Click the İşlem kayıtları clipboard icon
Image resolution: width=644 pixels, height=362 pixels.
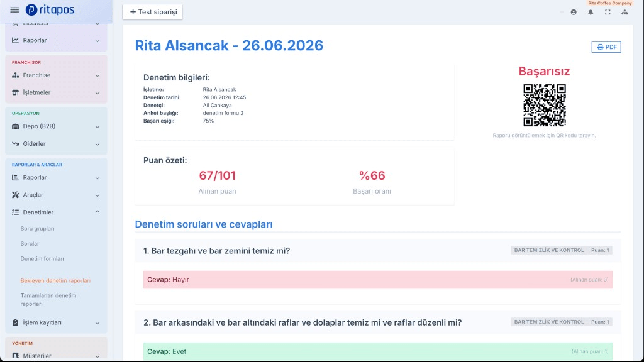click(x=15, y=322)
